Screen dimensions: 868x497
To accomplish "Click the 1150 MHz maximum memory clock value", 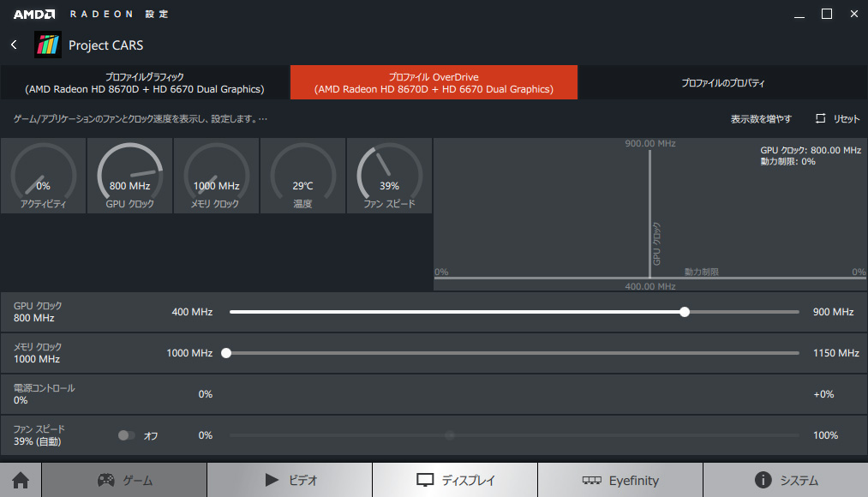I will coord(836,353).
